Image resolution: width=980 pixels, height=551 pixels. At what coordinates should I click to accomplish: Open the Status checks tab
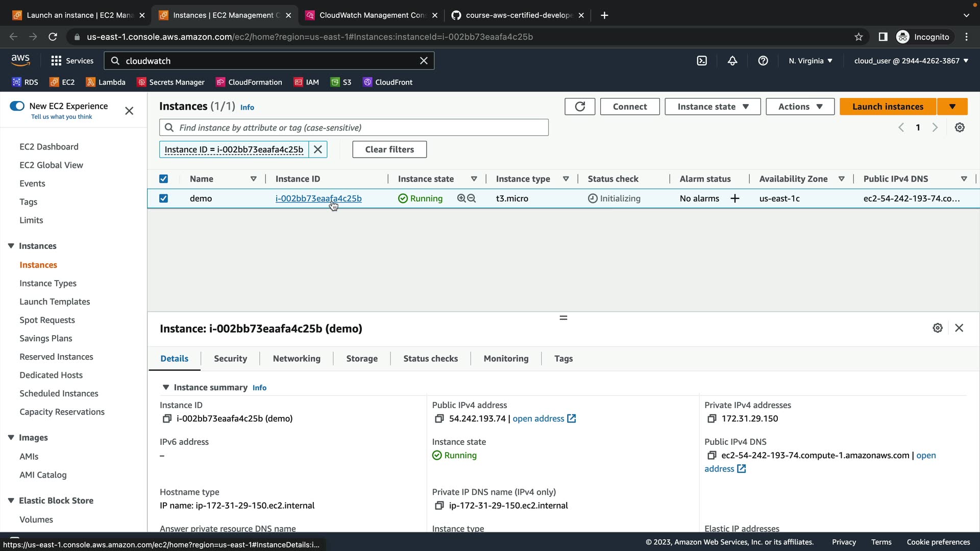[x=430, y=359]
